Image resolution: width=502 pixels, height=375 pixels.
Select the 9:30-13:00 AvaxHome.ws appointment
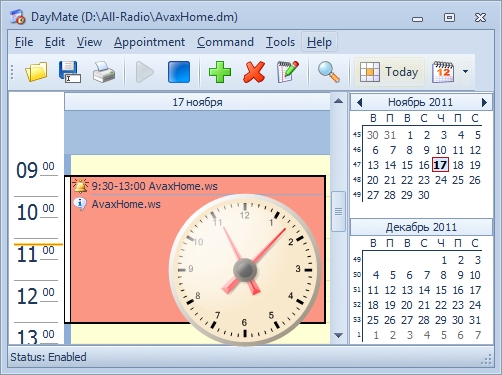coord(154,186)
